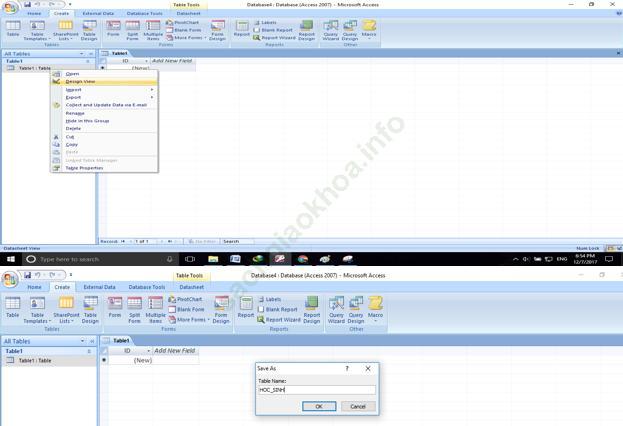Open the notification center on the taskbar
Viewport: 623px width, 426px height.
[609, 259]
